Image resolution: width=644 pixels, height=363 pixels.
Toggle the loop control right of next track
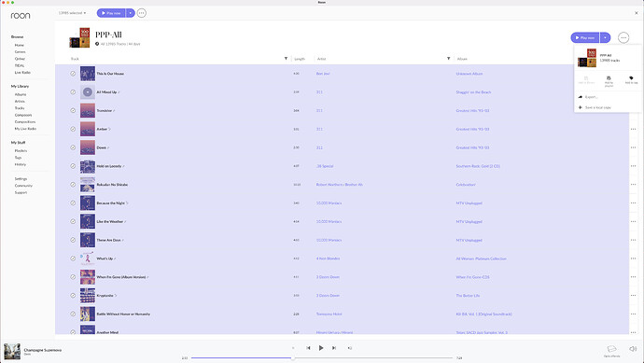(349, 348)
